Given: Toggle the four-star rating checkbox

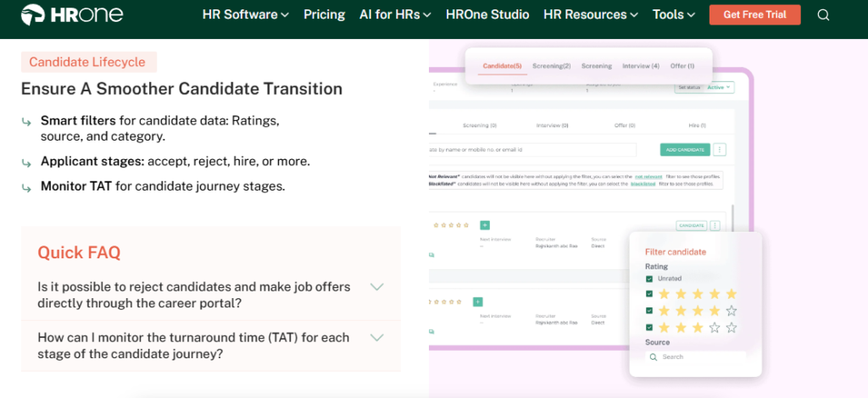Looking at the screenshot, I should [x=649, y=311].
